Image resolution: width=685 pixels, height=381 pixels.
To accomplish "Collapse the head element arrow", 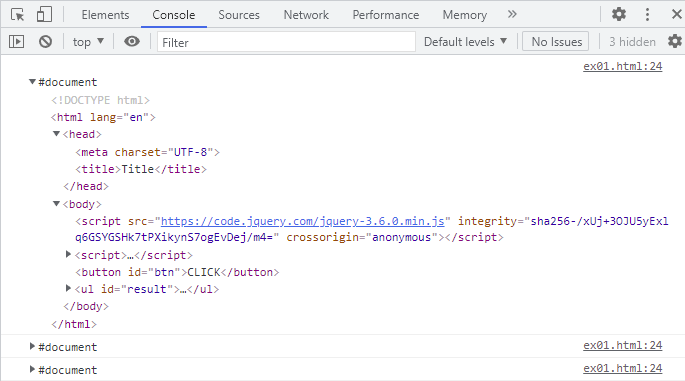I will tap(56, 134).
